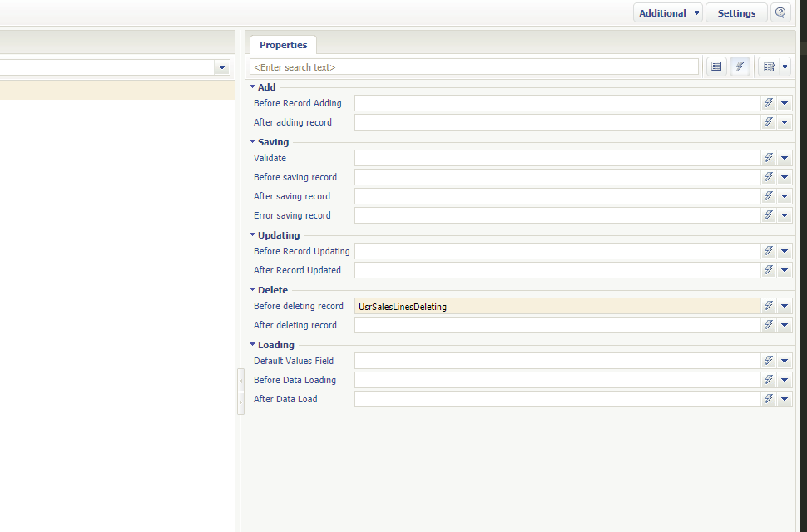807x532 pixels.
Task: Open the After saving record dropdown
Action: 785,196
